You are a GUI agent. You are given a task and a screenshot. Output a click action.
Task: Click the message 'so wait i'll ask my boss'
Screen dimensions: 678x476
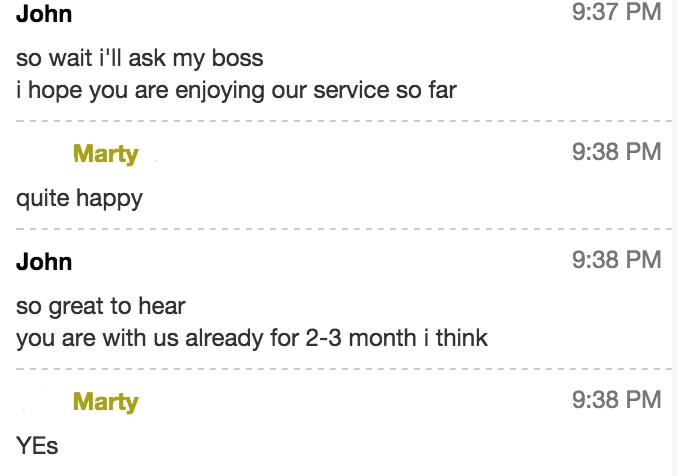click(x=140, y=58)
